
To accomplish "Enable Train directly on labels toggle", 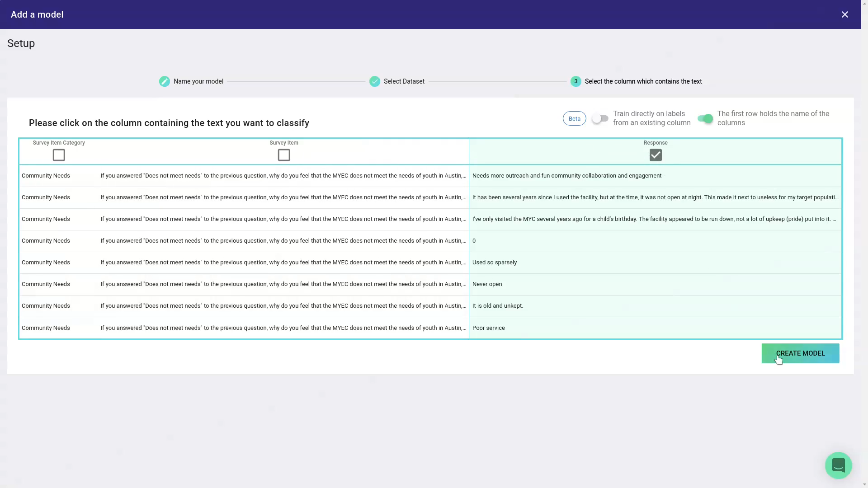I will point(600,118).
